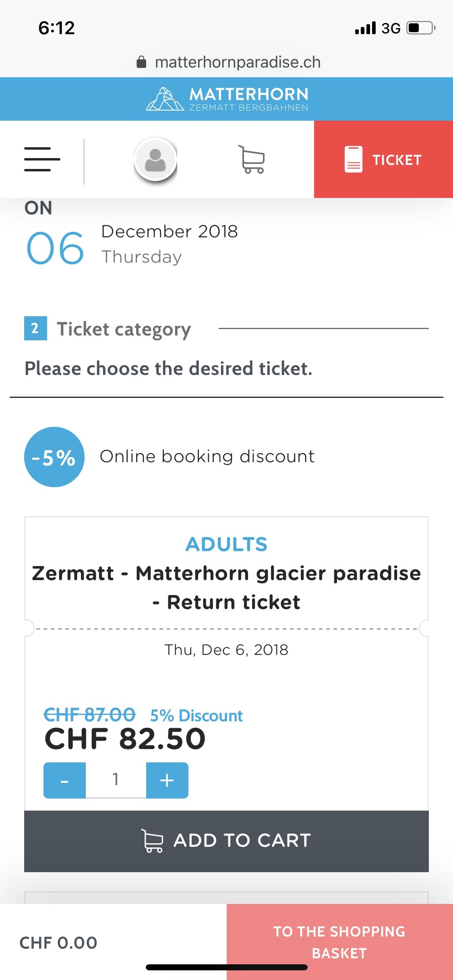
Task: Tap the matterhornparadise.ch address bar
Action: coord(238,62)
